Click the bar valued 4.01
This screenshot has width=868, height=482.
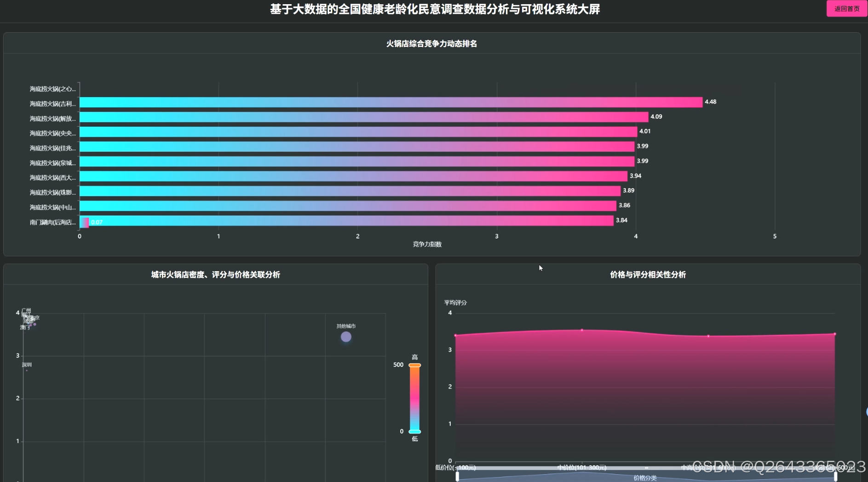[358, 132]
